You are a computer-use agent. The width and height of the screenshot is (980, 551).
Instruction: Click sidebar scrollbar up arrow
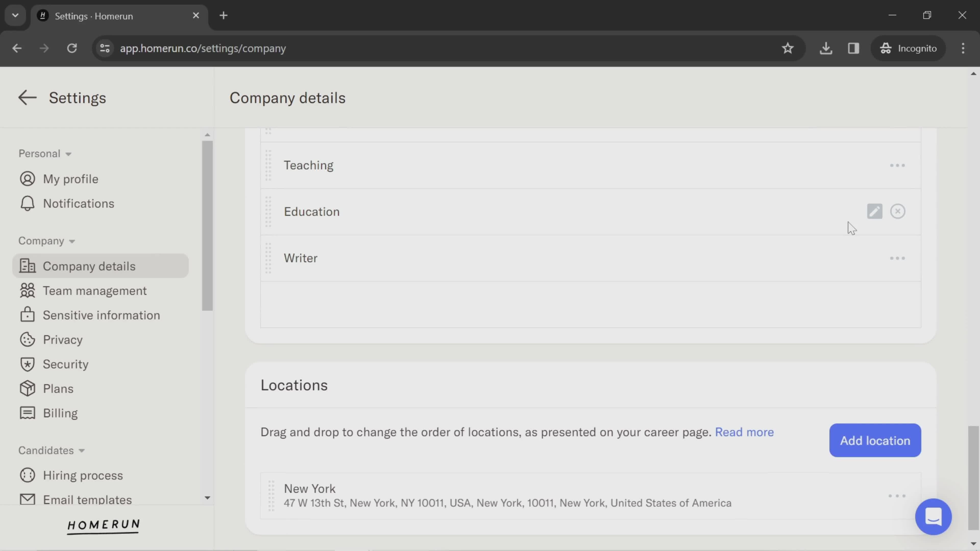207,135
